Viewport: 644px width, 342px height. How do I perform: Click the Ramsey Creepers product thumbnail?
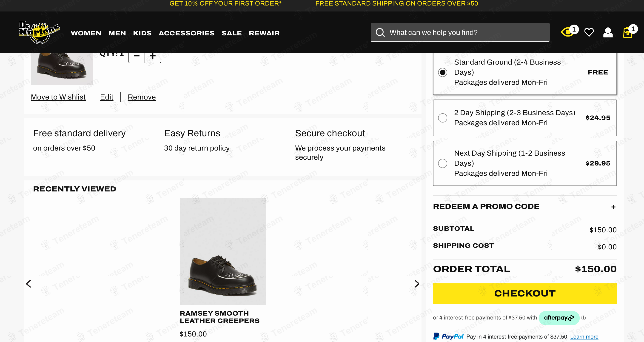222,251
